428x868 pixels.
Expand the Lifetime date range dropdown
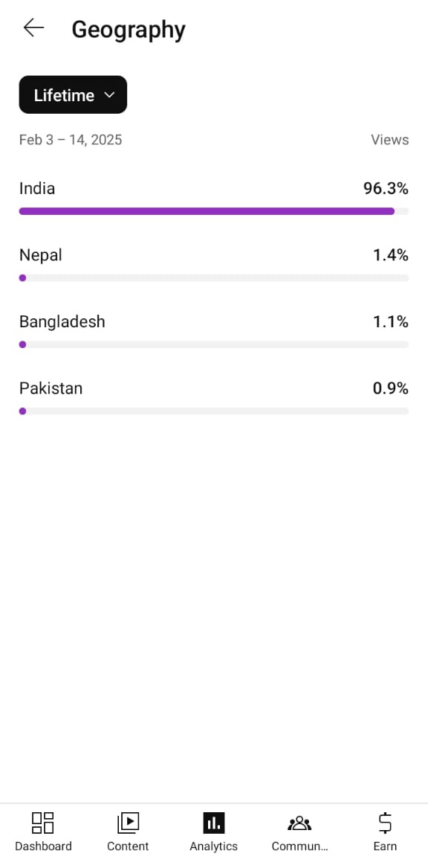click(x=73, y=94)
